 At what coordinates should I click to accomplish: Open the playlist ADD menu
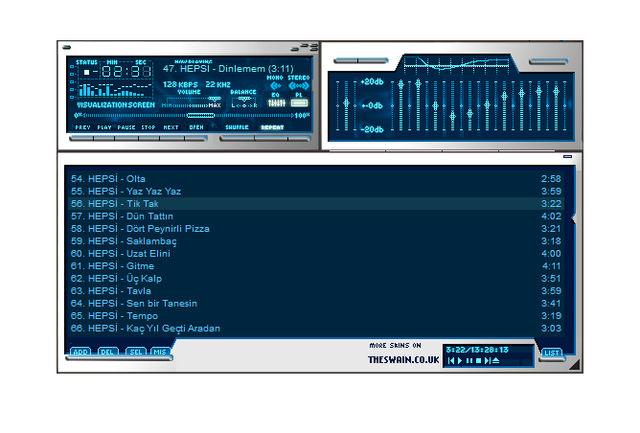(80, 352)
